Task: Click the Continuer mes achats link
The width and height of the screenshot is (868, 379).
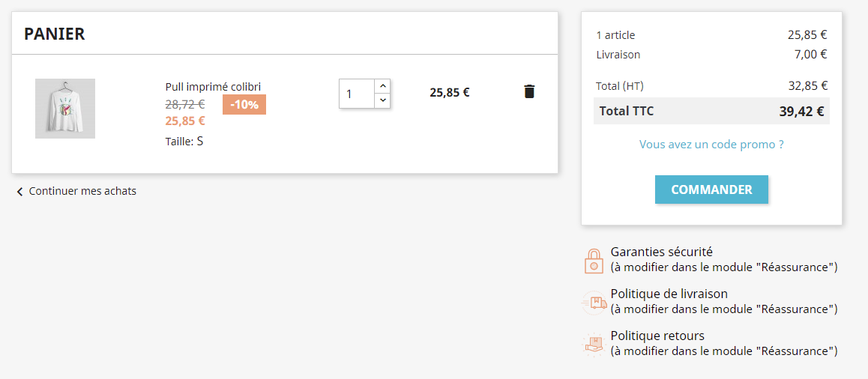Action: click(82, 192)
